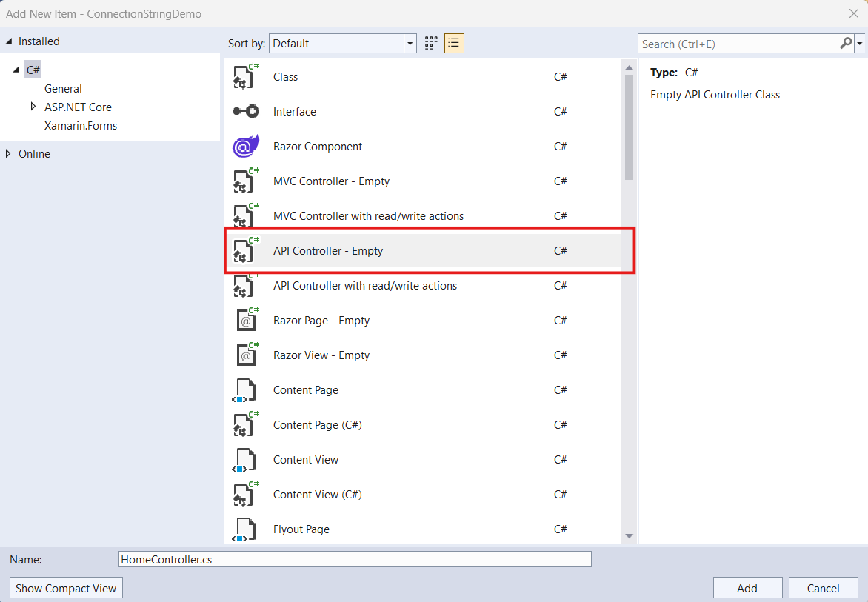Click the template list scrollbar thumb
868x602 pixels.
tap(629, 127)
